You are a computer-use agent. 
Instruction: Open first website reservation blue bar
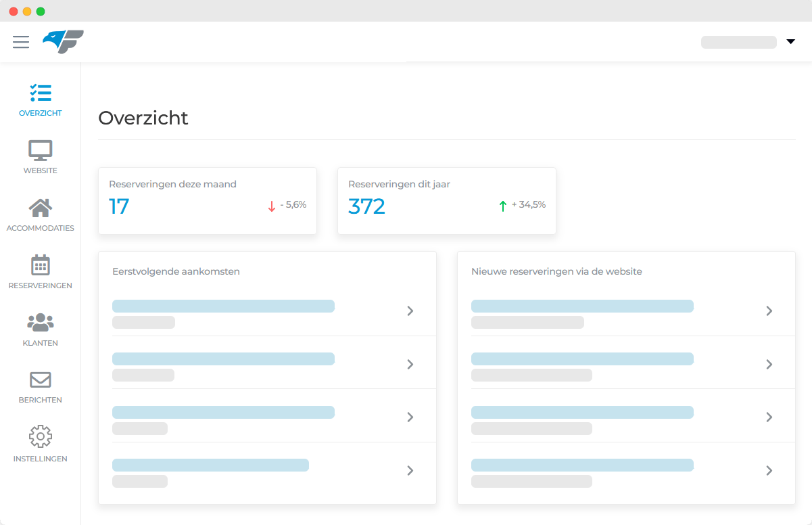click(582, 306)
